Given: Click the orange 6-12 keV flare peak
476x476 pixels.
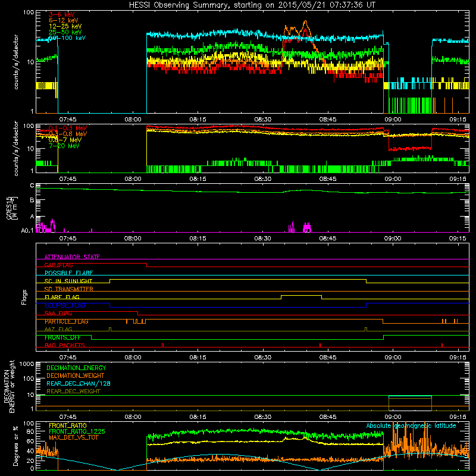Looking at the screenshot, I should pos(305,22).
